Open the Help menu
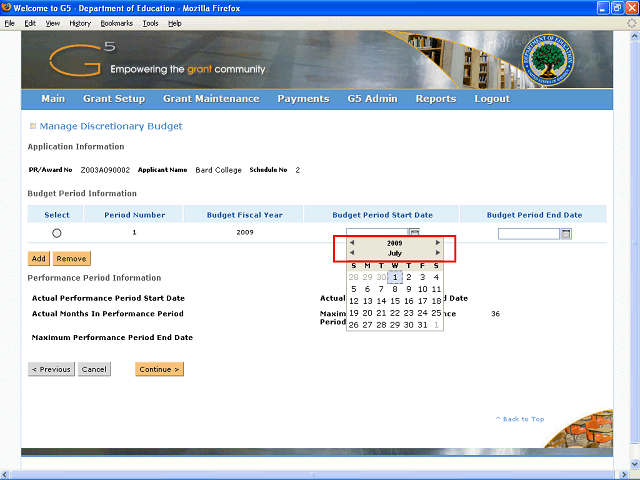The height and width of the screenshot is (480, 640). [175, 24]
